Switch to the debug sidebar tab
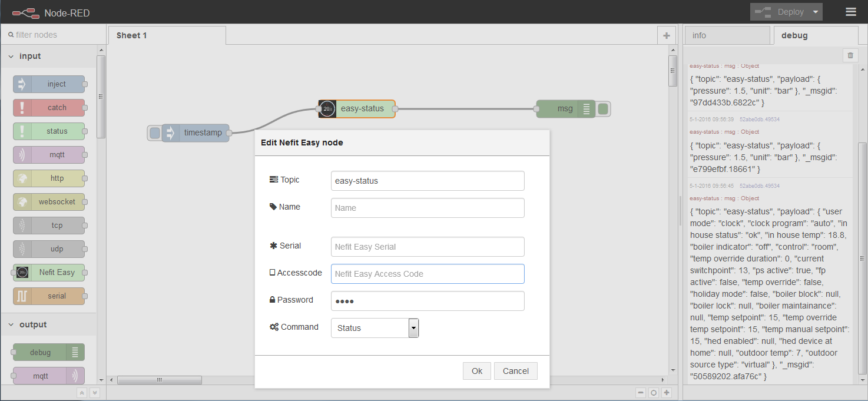The height and width of the screenshot is (401, 868). coord(816,35)
